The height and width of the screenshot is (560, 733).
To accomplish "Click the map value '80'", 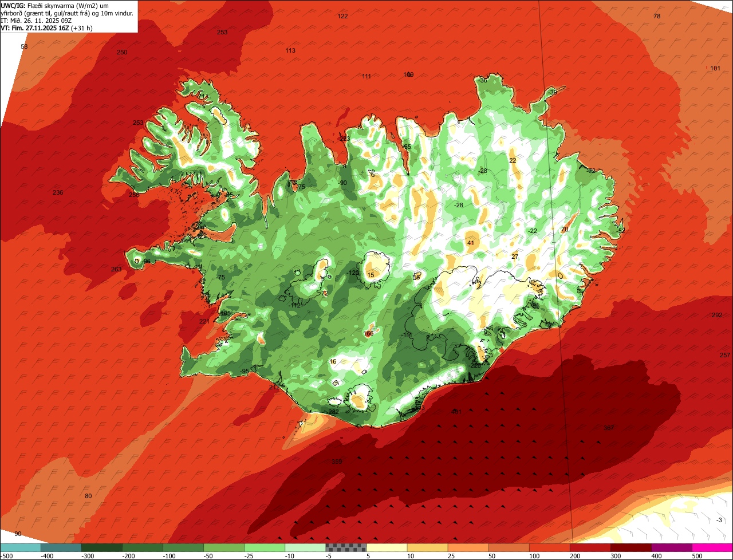I will point(88,496).
